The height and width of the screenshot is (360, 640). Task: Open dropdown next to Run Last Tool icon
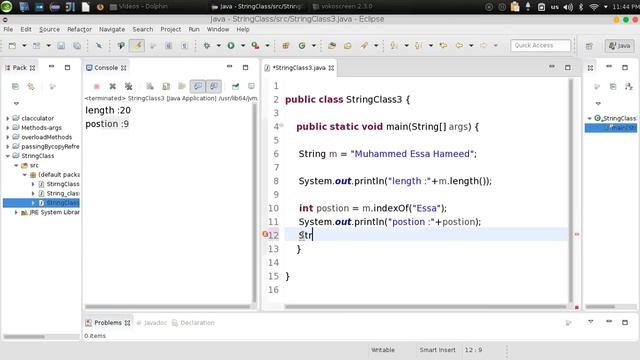click(267, 46)
